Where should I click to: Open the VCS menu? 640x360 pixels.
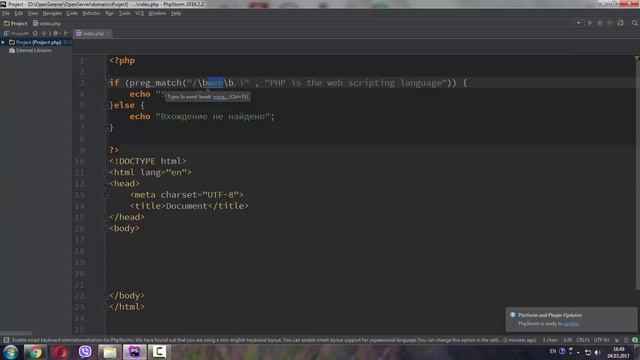pyautogui.click(x=139, y=13)
